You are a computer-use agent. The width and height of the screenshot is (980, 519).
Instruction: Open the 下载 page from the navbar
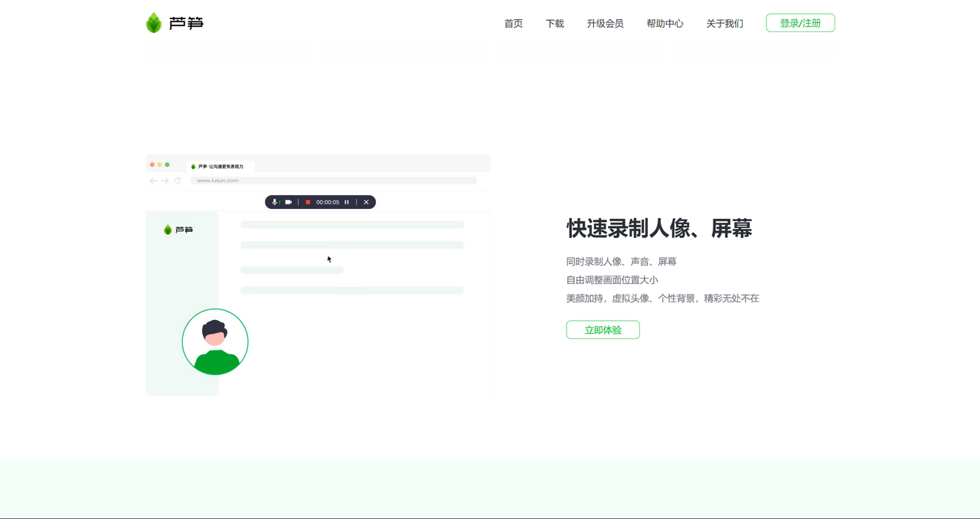point(554,24)
